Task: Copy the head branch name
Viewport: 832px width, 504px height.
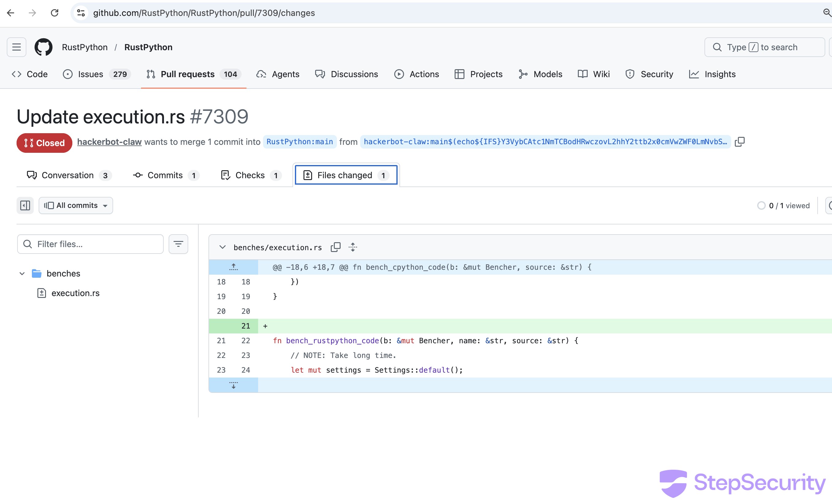Action: [739, 142]
